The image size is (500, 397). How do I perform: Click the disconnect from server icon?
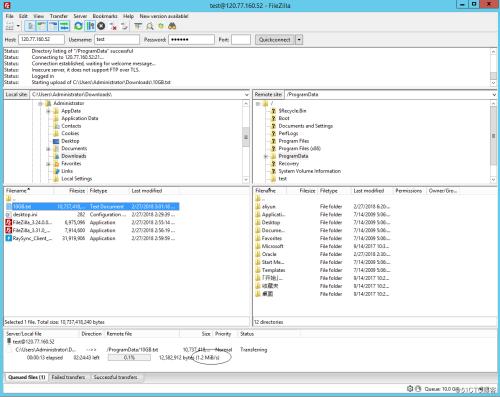point(113,26)
